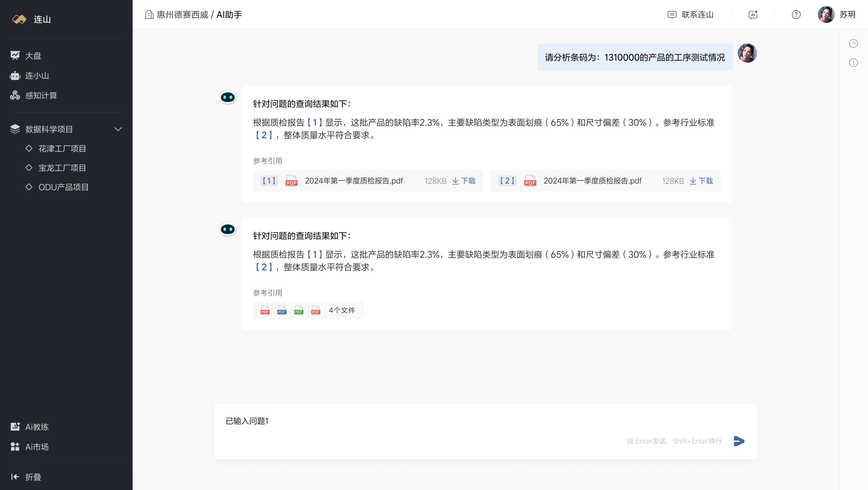Click citation 【2】 in the second reply text

(264, 267)
